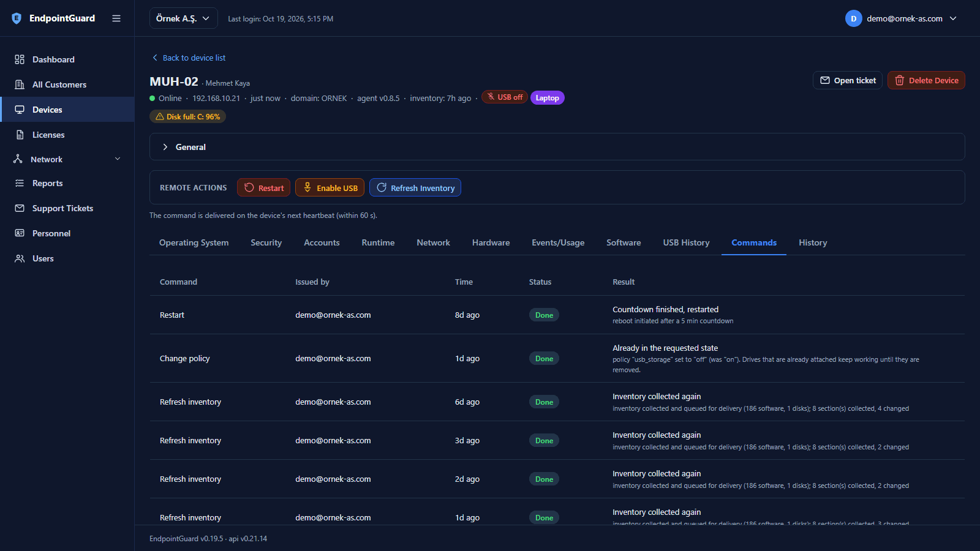Screen dimensions: 980x551
Task: Switch to the Runtime tab
Action: pos(379,243)
